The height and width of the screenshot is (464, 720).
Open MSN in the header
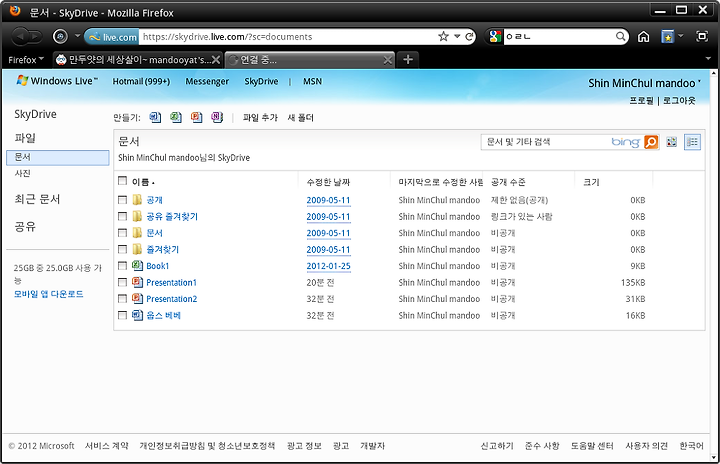pyautogui.click(x=312, y=81)
